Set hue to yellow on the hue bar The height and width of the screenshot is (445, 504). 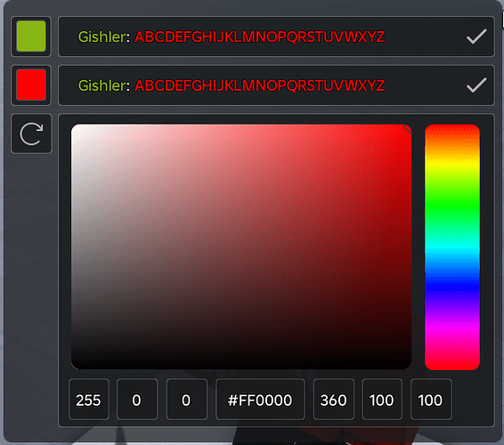point(452,166)
